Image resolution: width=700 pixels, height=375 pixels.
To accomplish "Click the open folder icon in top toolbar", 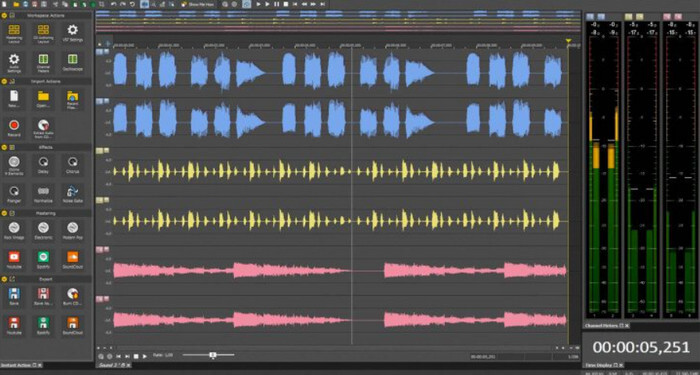I will [x=16, y=4].
